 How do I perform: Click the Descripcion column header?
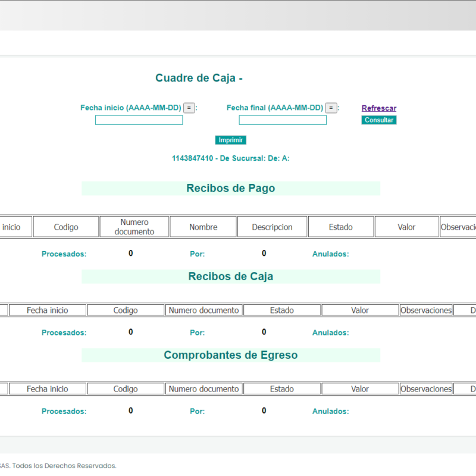click(x=272, y=227)
